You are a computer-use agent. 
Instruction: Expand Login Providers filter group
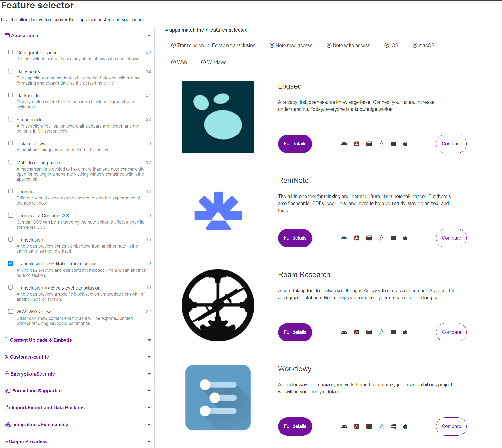coord(78,441)
